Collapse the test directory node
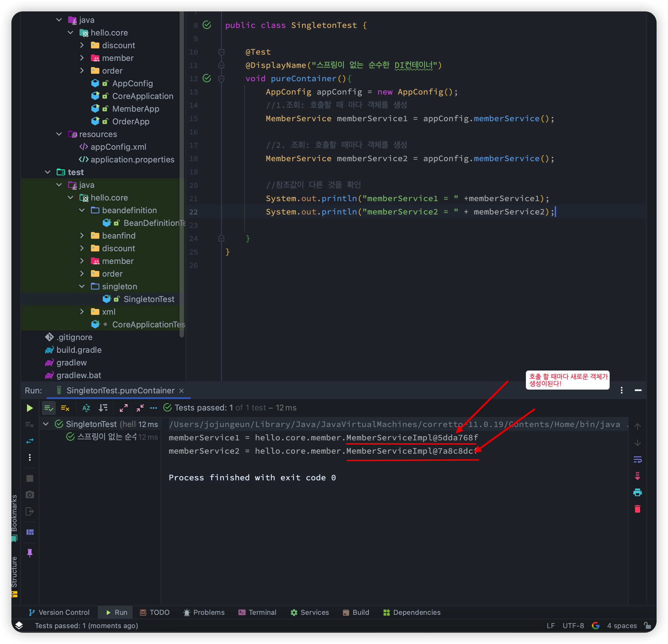The width and height of the screenshot is (668, 644). coord(48,172)
